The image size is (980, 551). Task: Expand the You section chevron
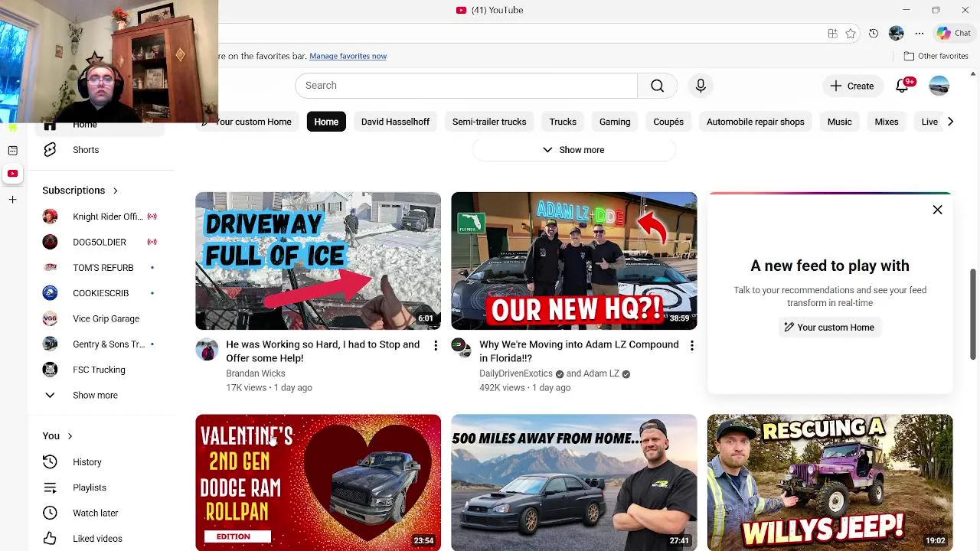(x=70, y=436)
